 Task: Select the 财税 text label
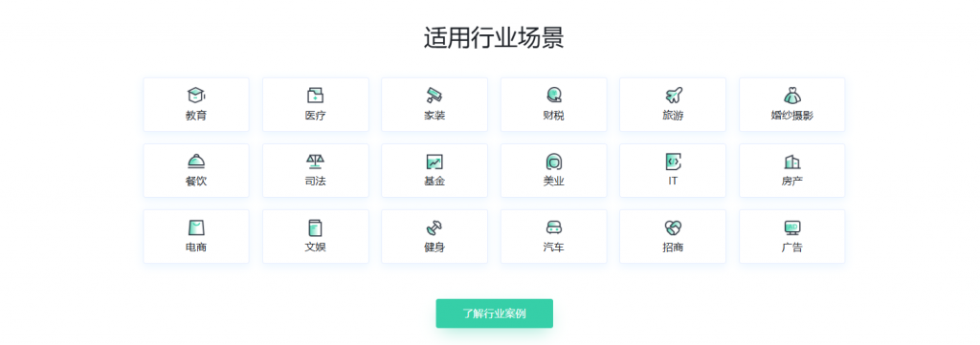554,116
